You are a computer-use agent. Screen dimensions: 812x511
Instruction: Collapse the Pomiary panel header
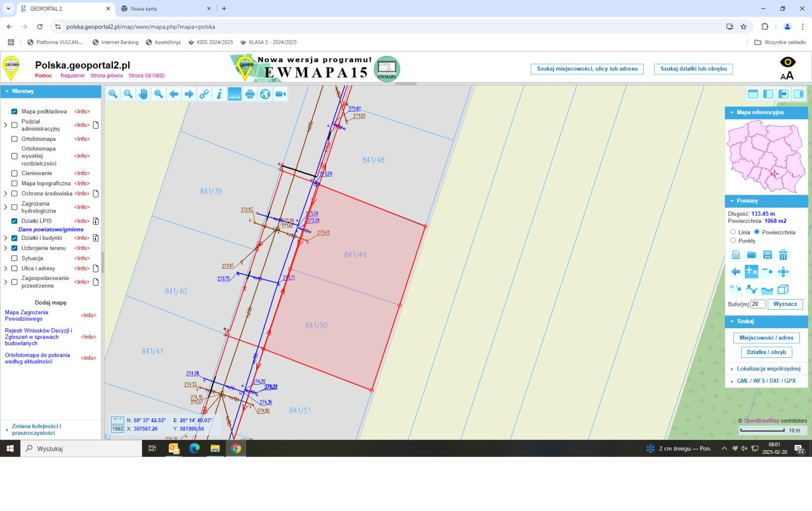[766, 201]
